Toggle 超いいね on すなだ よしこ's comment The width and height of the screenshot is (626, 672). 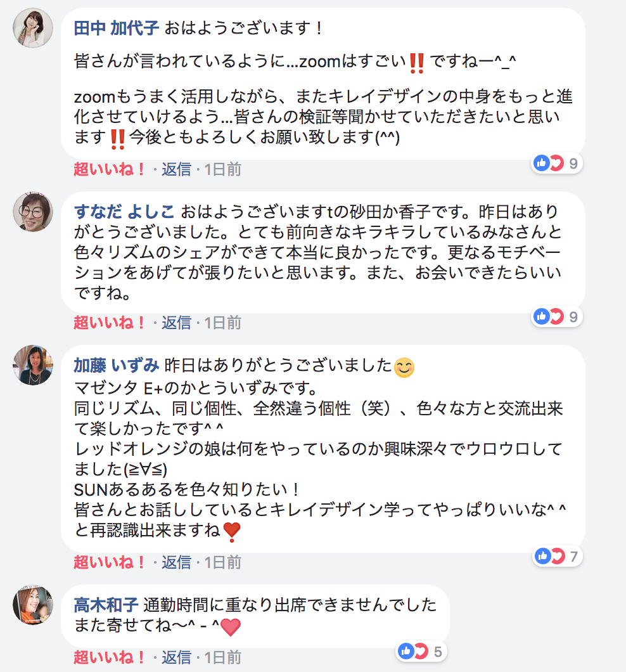point(110,323)
